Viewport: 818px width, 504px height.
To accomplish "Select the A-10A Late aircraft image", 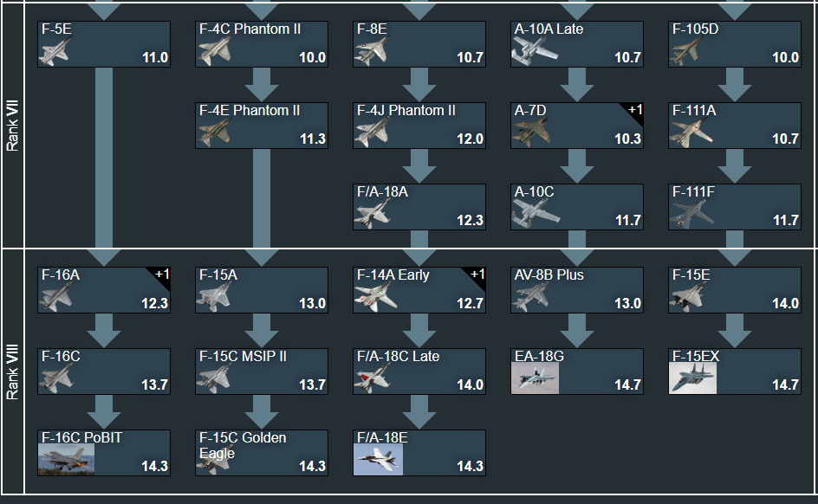I will click(x=535, y=52).
